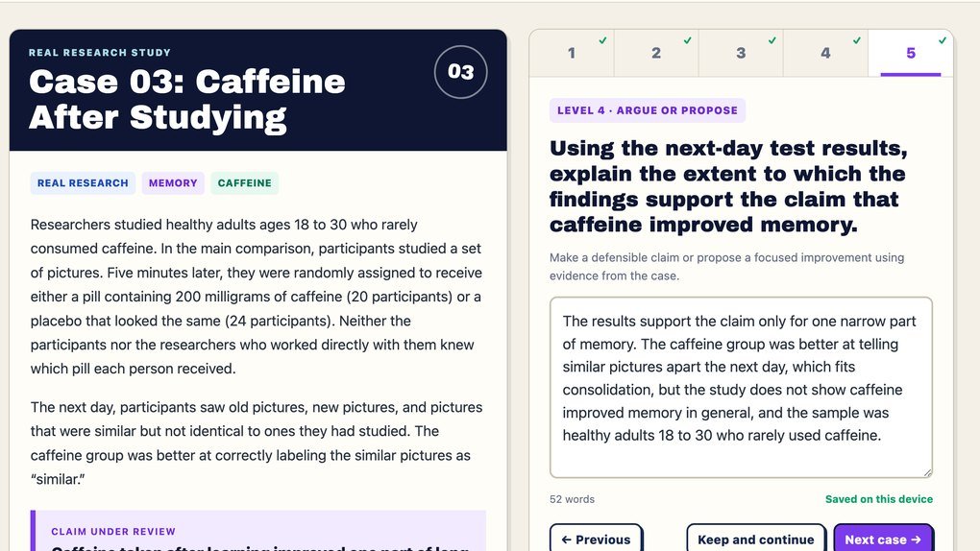Click the MEMORY tag
The width and height of the screenshot is (980, 551).
(173, 183)
